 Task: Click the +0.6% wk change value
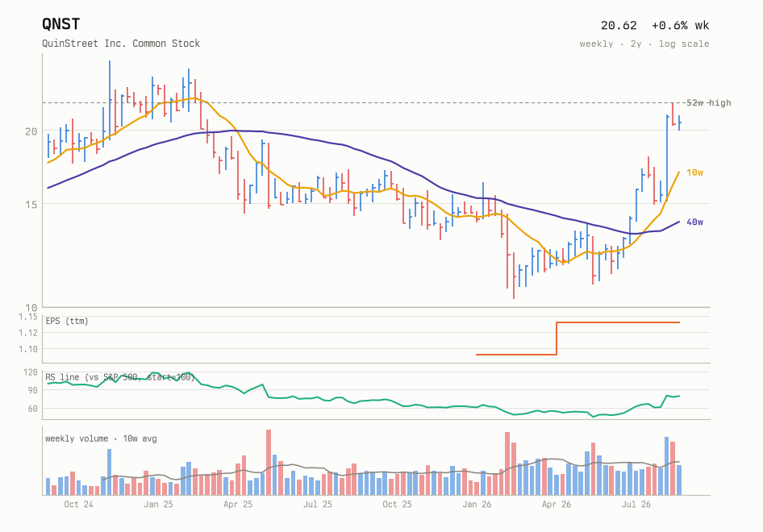pyautogui.click(x=680, y=25)
